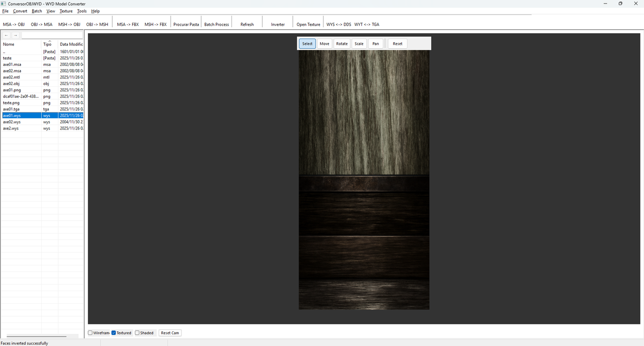
Task: Activate the Select viewport tool
Action: (307, 44)
